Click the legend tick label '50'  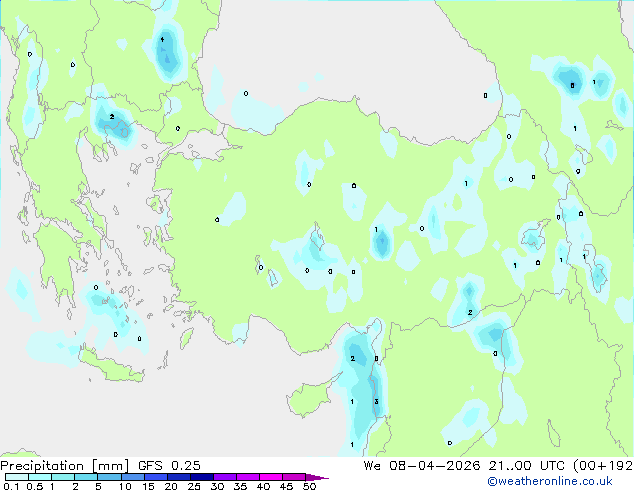tap(309, 486)
